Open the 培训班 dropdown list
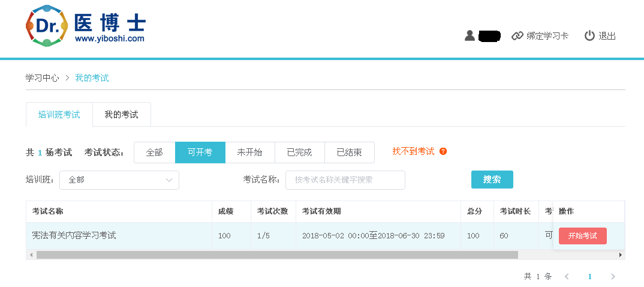 (x=119, y=180)
